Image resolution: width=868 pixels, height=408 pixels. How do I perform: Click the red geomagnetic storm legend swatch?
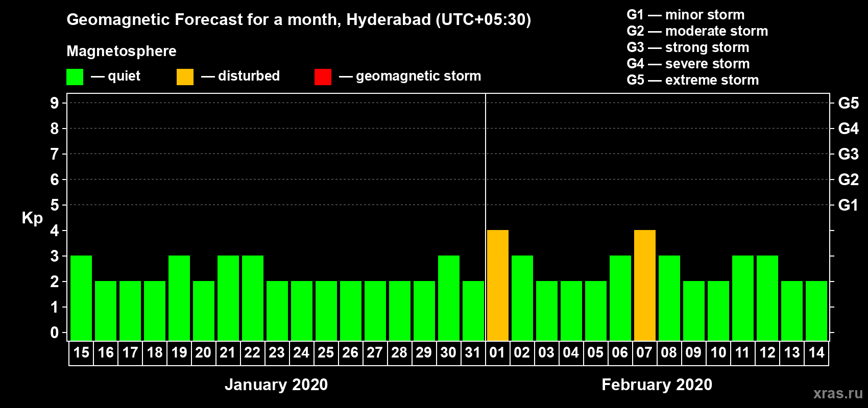[323, 77]
